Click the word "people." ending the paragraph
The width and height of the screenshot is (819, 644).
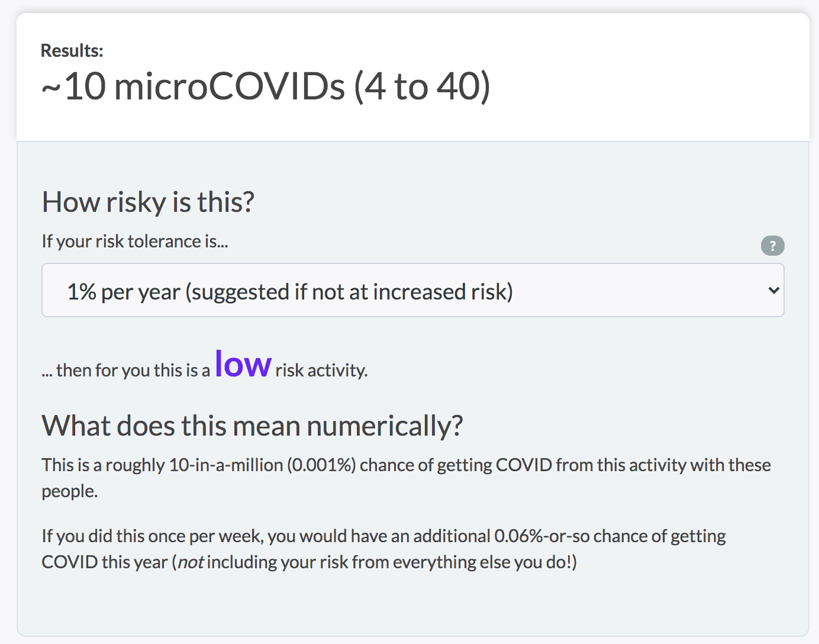click(x=70, y=492)
